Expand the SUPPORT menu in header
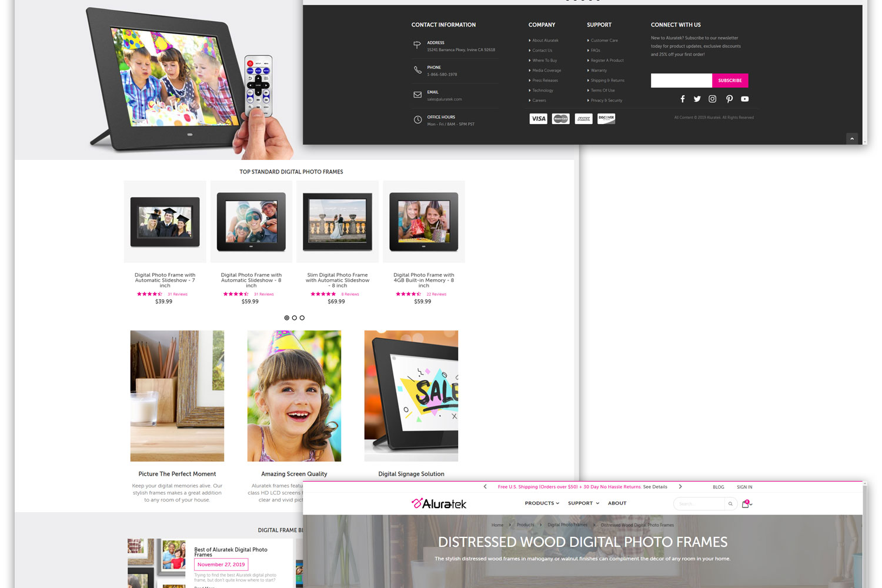This screenshot has height=588, width=882. (583, 503)
